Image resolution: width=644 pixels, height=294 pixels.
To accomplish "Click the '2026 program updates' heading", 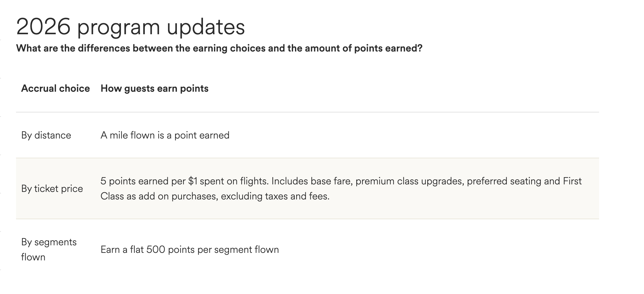I will point(130,28).
